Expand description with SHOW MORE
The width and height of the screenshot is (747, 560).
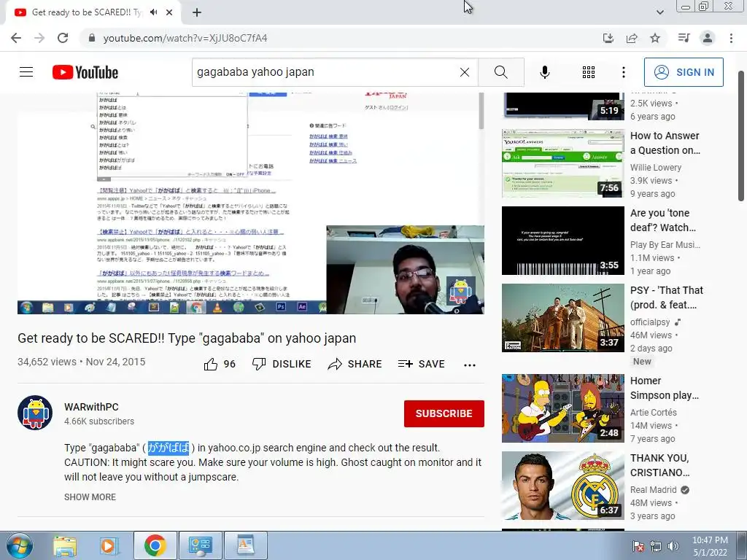pos(90,497)
